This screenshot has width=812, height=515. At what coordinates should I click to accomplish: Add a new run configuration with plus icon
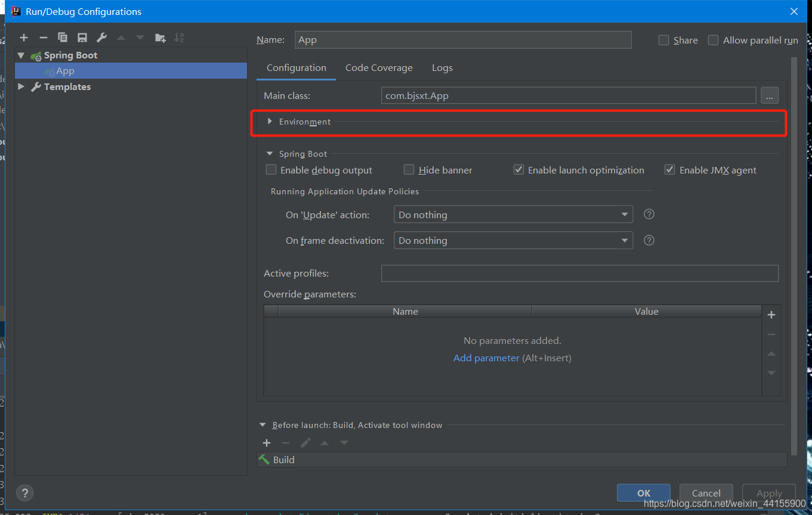(24, 38)
